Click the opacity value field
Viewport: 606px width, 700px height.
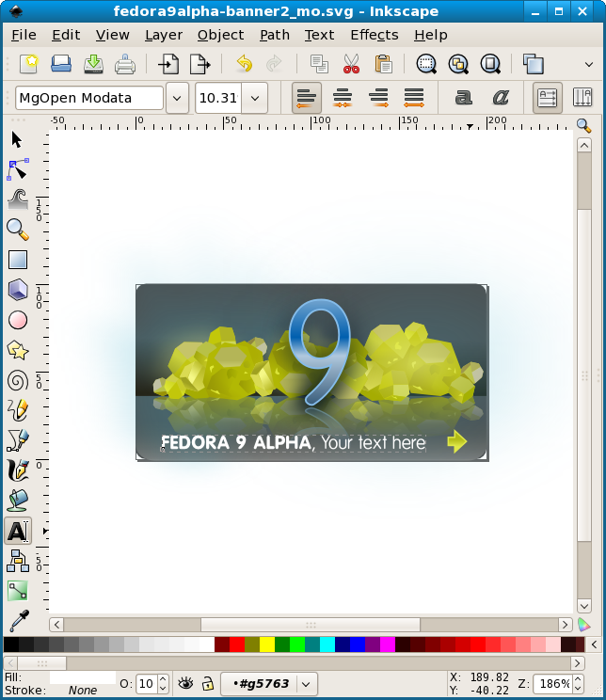pyautogui.click(x=147, y=683)
